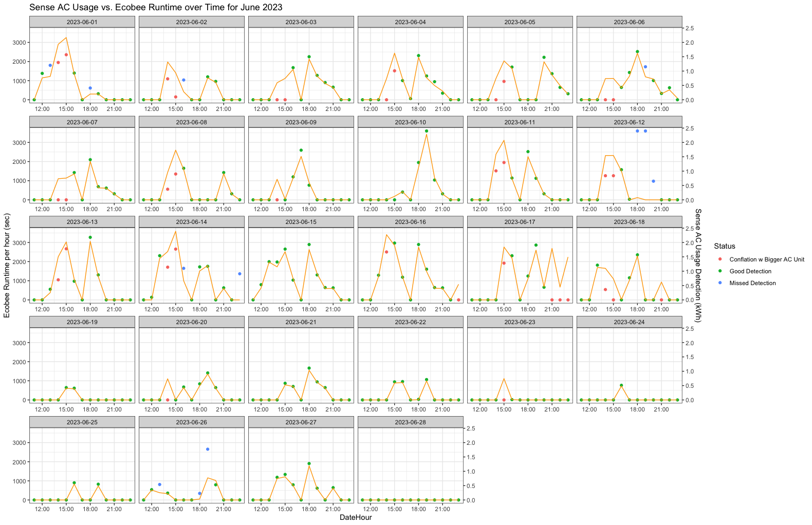Click the Good Detection legend label
Image resolution: width=812 pixels, height=525 pixels.
point(750,271)
